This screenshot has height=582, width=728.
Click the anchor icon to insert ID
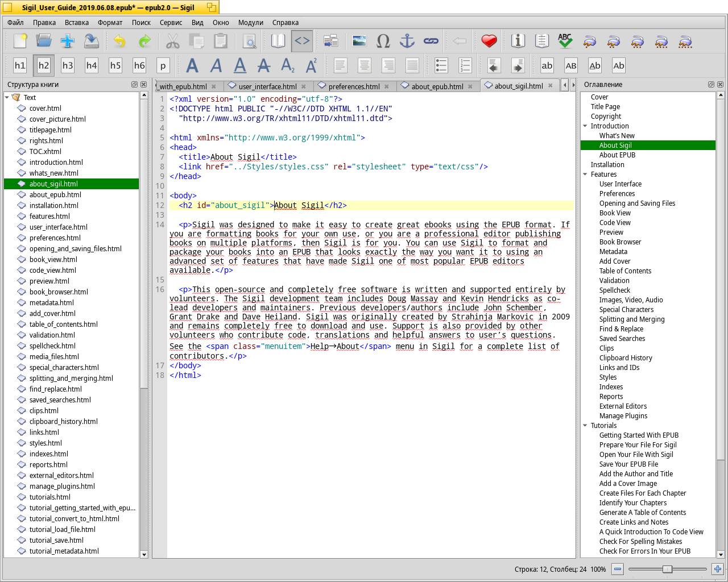(407, 41)
